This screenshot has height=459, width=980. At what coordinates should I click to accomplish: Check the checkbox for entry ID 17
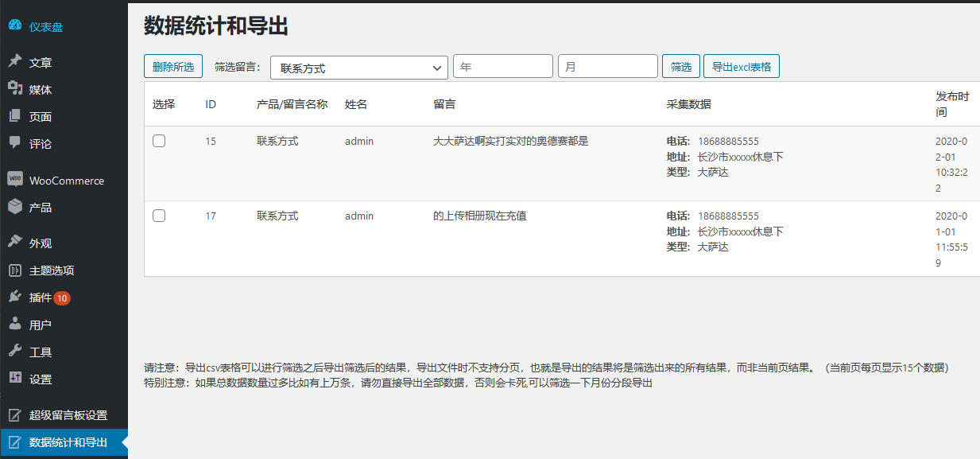(158, 215)
